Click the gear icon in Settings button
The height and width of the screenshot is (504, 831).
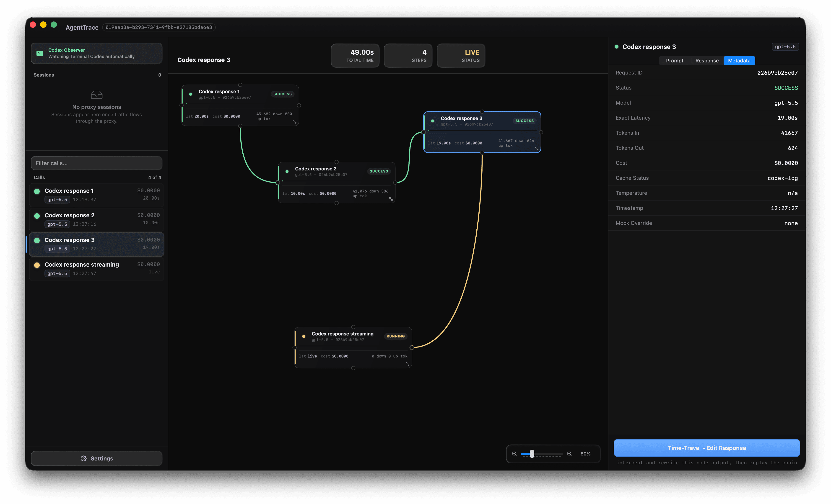click(84, 458)
